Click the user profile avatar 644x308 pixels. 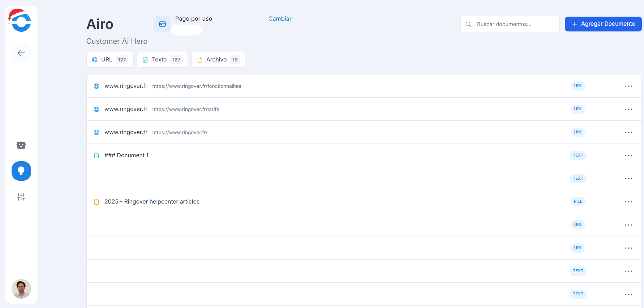(21, 288)
